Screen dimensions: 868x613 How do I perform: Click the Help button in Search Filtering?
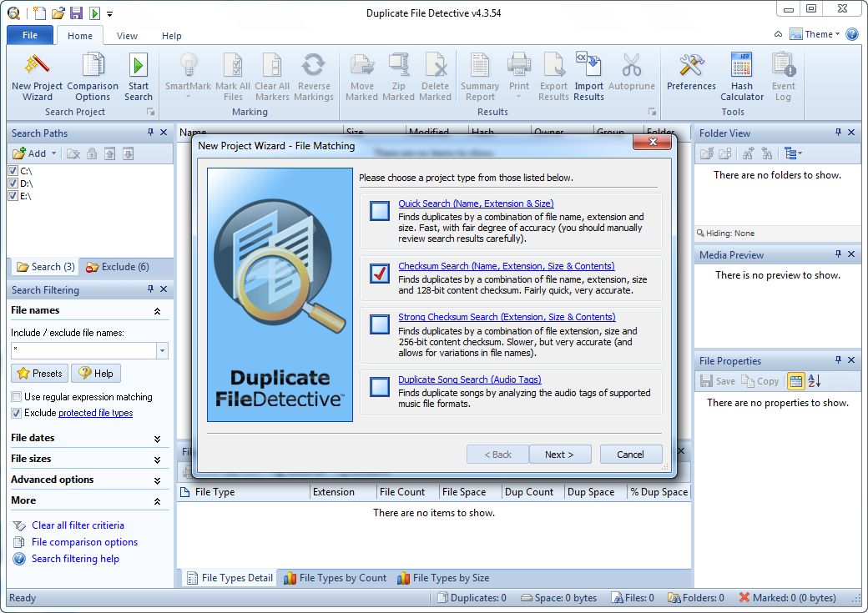click(x=96, y=374)
